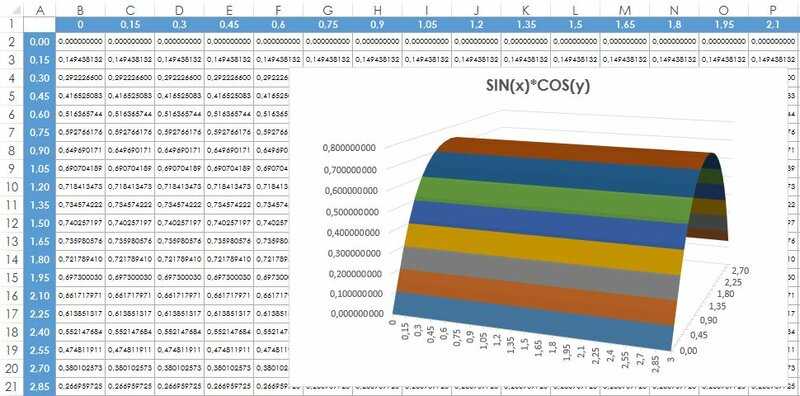Image resolution: width=800 pixels, height=396 pixels.
Task: Select cell B19 with value 0,474811911
Action: click(x=81, y=350)
